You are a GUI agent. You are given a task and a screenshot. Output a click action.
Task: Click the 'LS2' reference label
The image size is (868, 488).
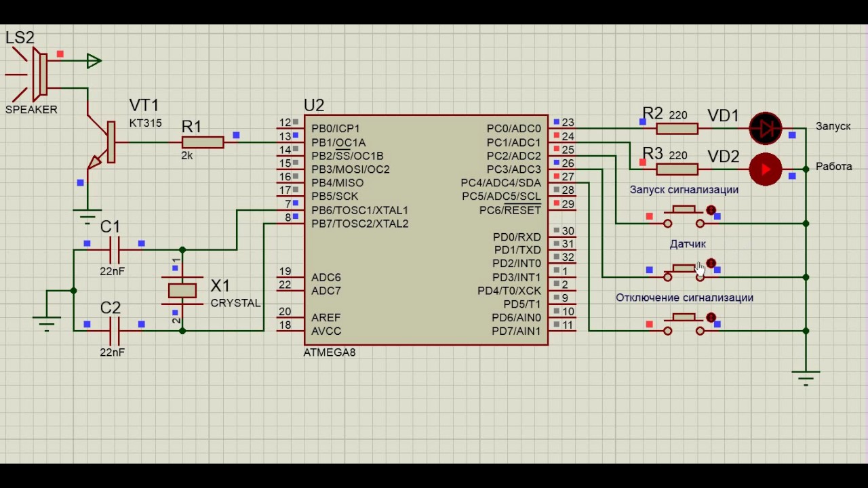[20, 38]
